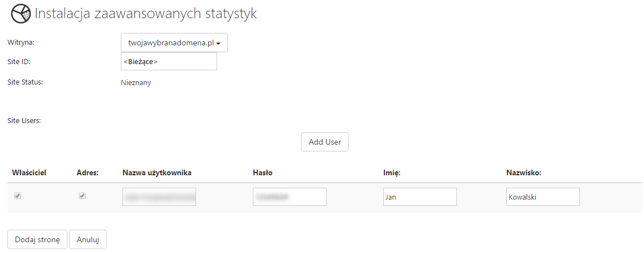The image size is (644, 253).
Task: Click the Nazwa użytkownika field
Action: [159, 197]
